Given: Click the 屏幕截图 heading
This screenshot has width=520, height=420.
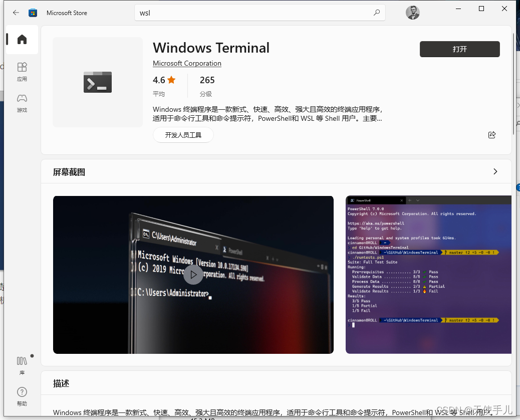Looking at the screenshot, I should point(69,172).
